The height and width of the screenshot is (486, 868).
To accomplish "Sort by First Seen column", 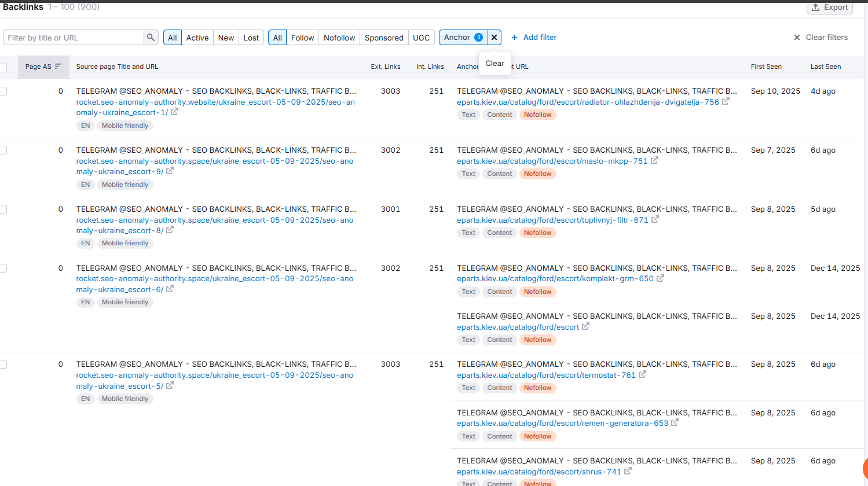I will (766, 67).
